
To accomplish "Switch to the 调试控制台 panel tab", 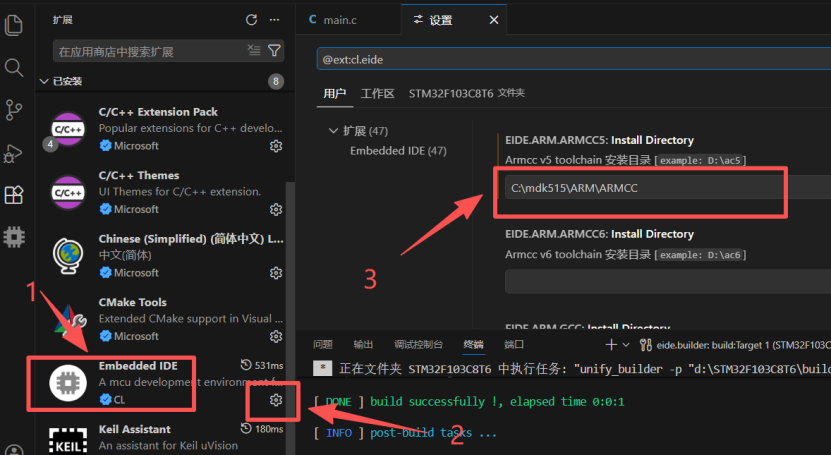I will 418,345.
